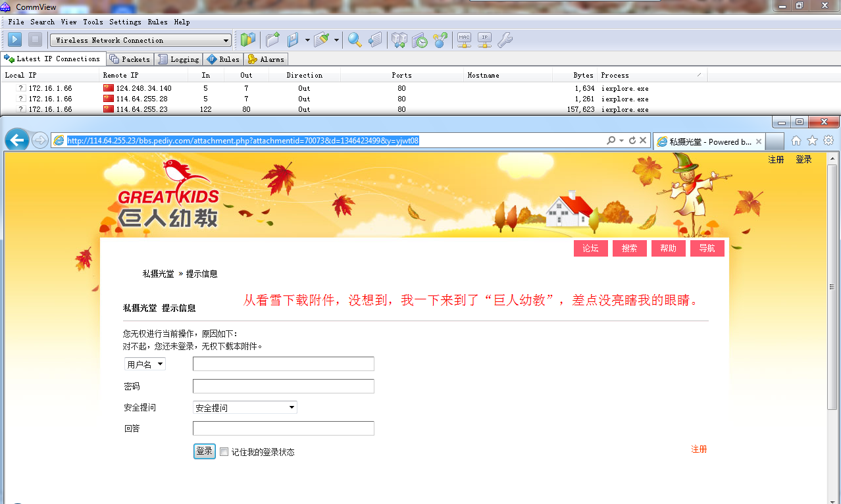Viewport: 841px width, 504px height.
Task: Click the 登录 login submit button
Action: click(205, 451)
